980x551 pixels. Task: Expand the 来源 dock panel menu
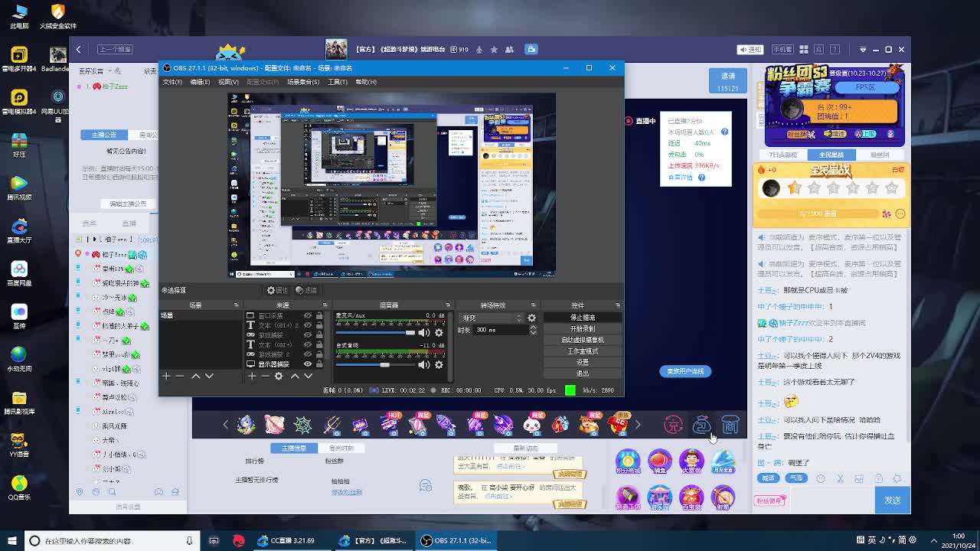[x=325, y=305]
